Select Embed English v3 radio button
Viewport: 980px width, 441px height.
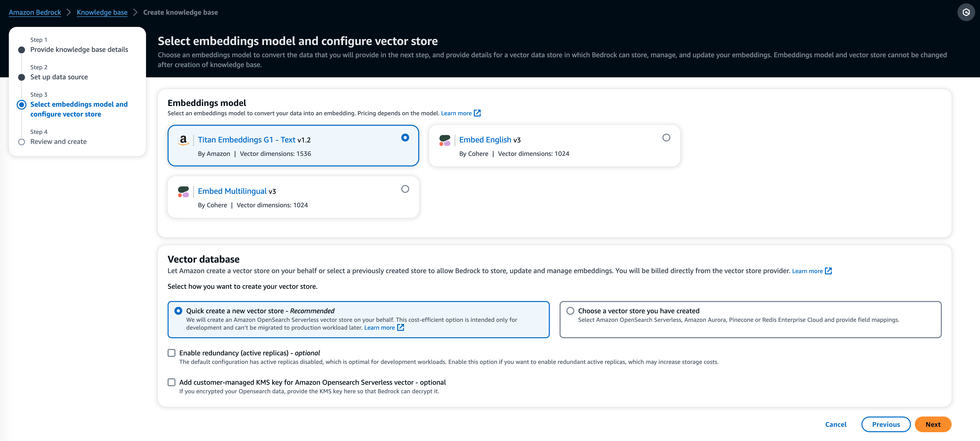click(x=666, y=138)
